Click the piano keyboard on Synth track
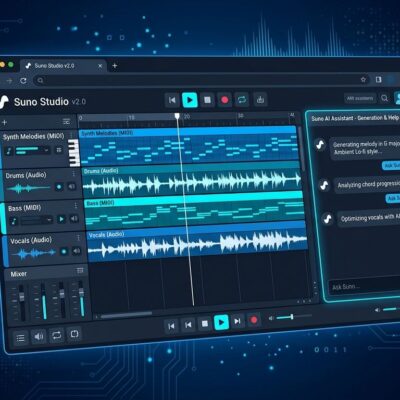This screenshot has height=400, width=400. pos(74,153)
